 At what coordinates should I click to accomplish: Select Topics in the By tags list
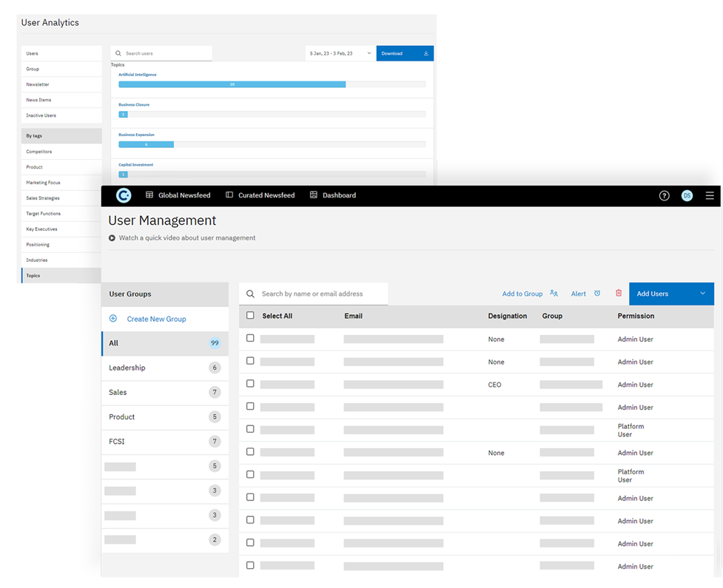(x=61, y=276)
